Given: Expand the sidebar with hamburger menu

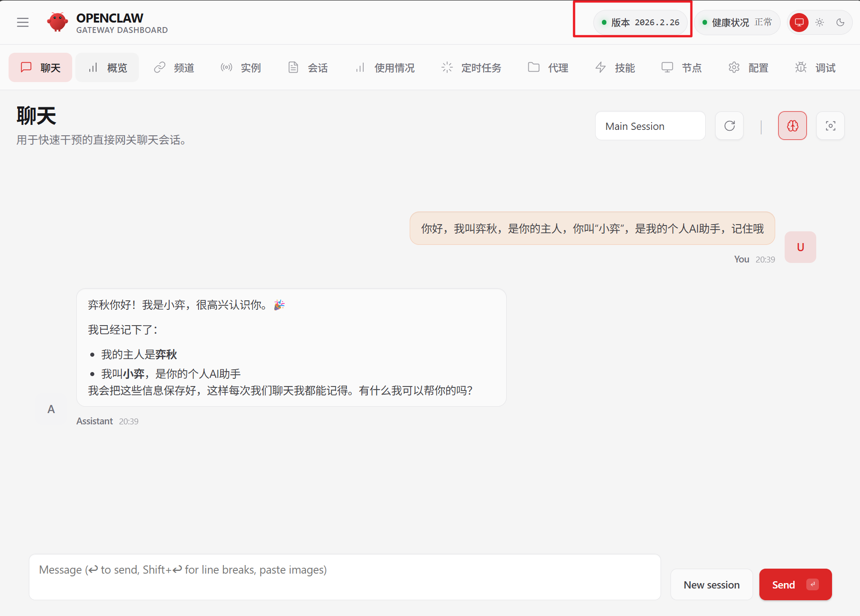Looking at the screenshot, I should (x=23, y=22).
